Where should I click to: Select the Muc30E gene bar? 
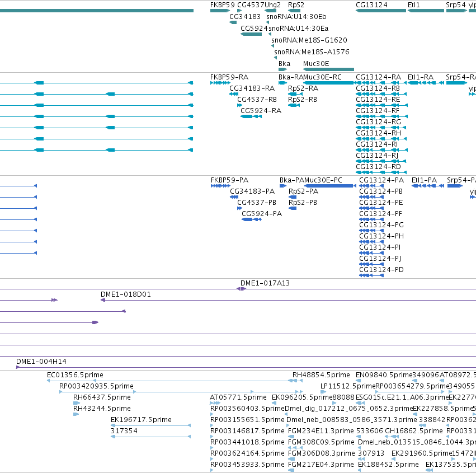click(x=328, y=69)
